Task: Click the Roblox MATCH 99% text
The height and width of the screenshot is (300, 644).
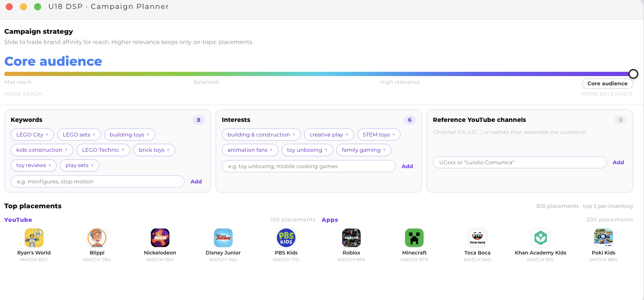Action: click(x=351, y=260)
